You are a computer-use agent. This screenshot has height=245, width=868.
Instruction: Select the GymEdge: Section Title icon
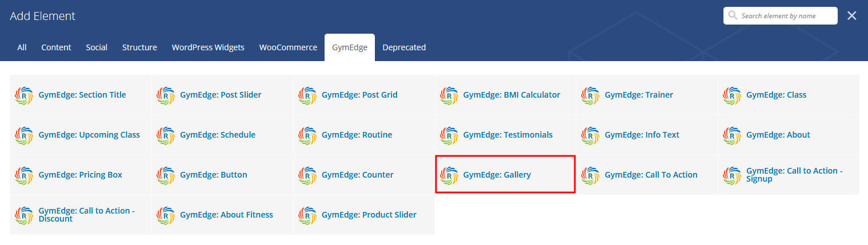tap(24, 95)
